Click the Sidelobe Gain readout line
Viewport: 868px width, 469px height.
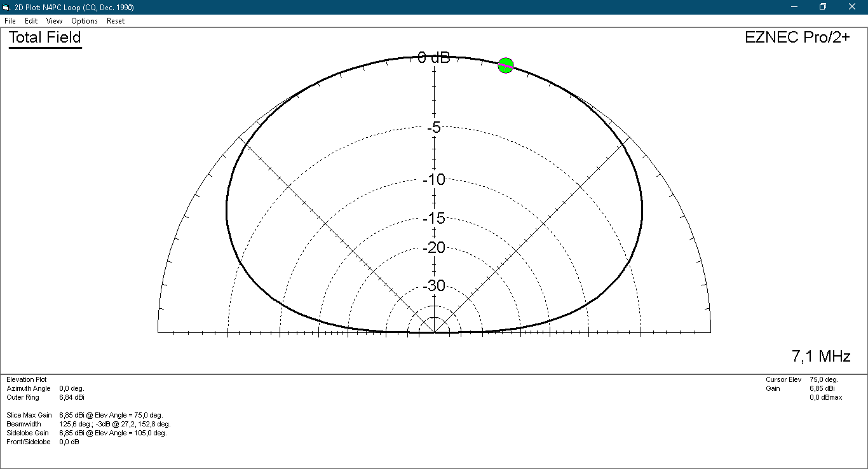86,433
